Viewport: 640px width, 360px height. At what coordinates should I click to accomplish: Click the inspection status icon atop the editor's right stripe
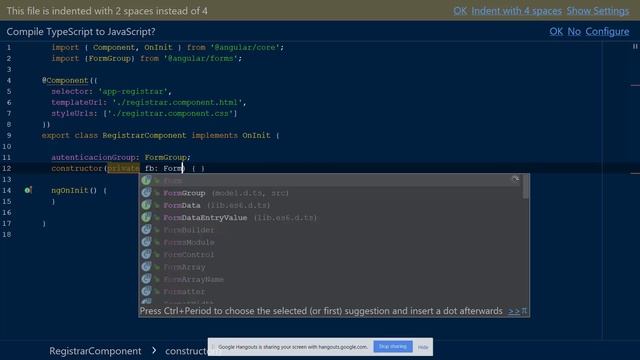click(635, 47)
